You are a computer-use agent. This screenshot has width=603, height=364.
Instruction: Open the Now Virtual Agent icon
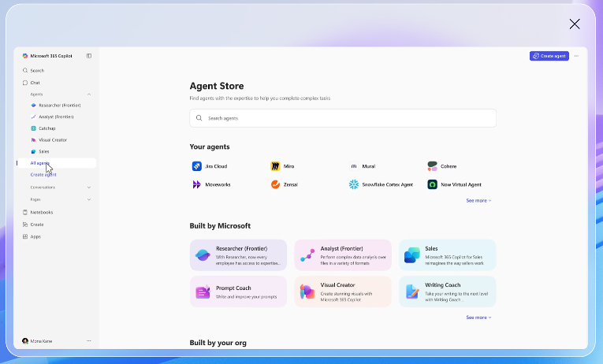(x=432, y=184)
